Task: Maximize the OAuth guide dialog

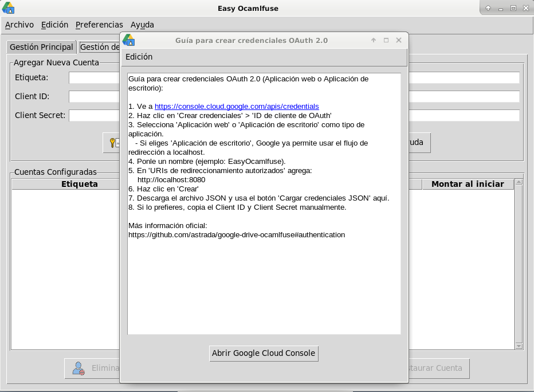Action: [386, 40]
